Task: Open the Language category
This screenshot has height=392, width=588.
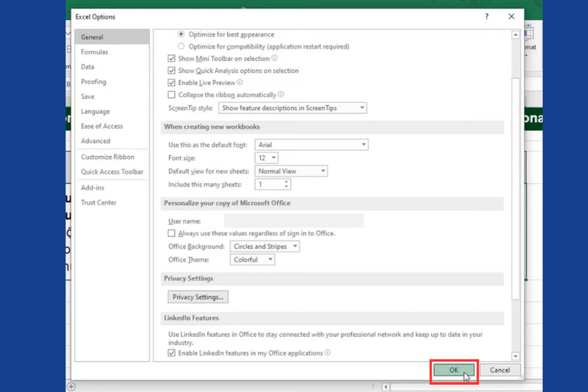Action: pyautogui.click(x=112, y=111)
